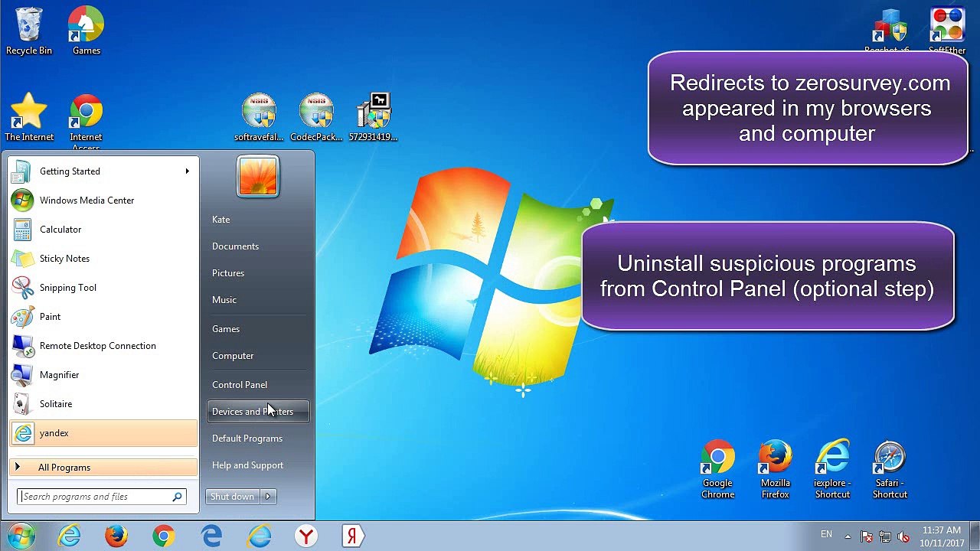Viewport: 980px width, 551px height.
Task: Click the Show desktop taskbar strip
Action: tap(974, 536)
